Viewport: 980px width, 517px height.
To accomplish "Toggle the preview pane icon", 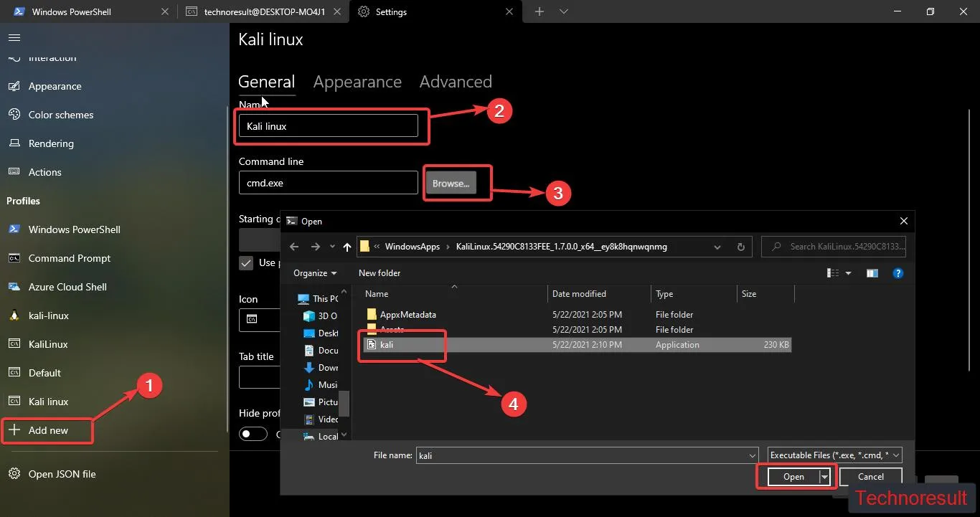I will click(872, 273).
